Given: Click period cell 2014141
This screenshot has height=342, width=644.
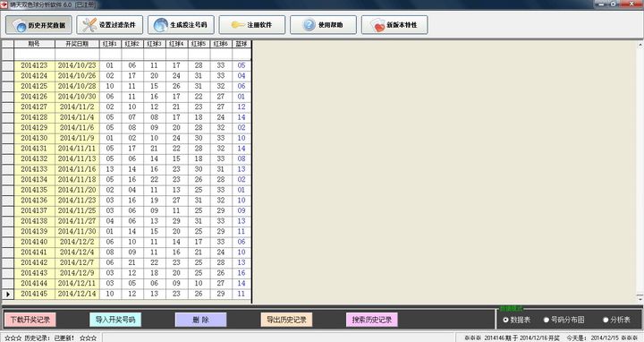Looking at the screenshot, I should (35, 252).
